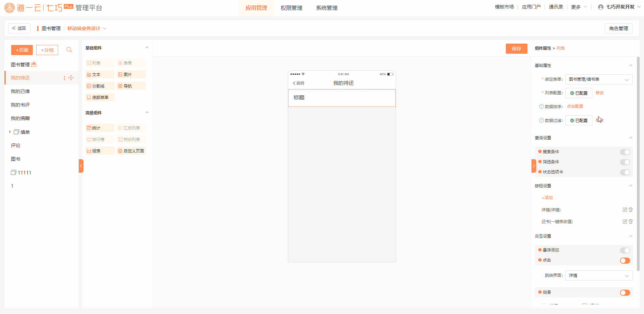644x314 pixels.
Task: Click the +添加 link under 按钮设置
Action: pos(547,198)
